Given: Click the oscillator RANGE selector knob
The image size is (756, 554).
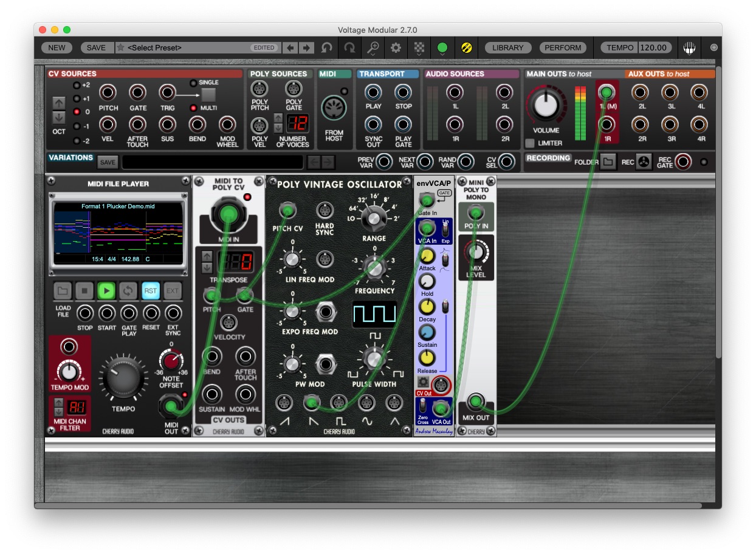Looking at the screenshot, I should tap(374, 217).
